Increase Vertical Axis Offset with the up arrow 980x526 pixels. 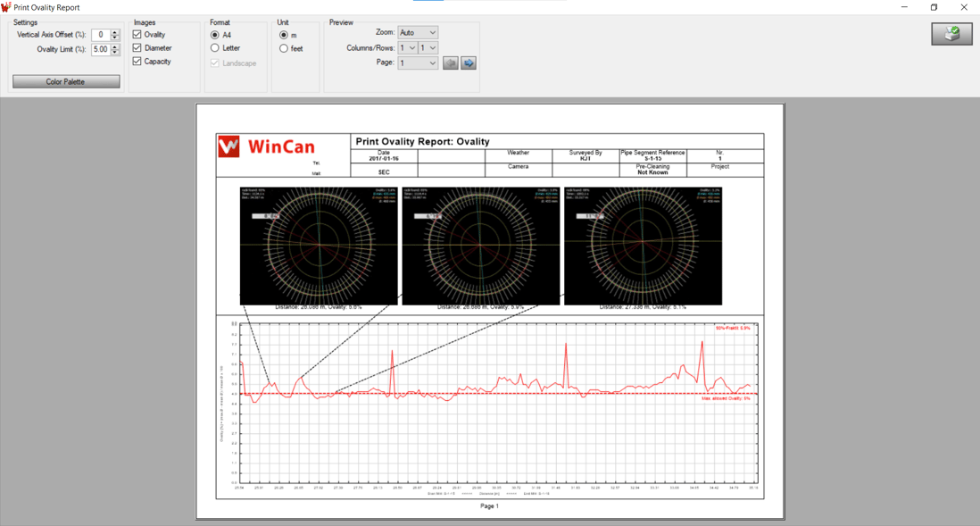(114, 30)
